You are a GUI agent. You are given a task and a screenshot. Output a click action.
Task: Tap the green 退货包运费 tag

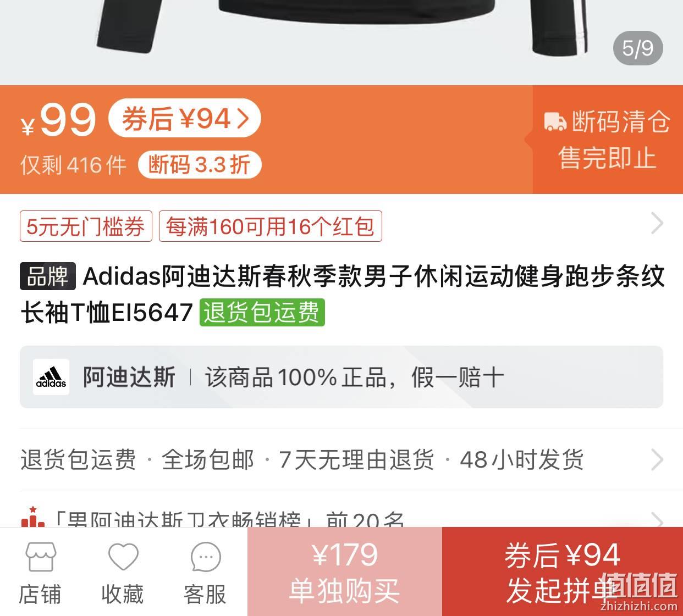262,312
